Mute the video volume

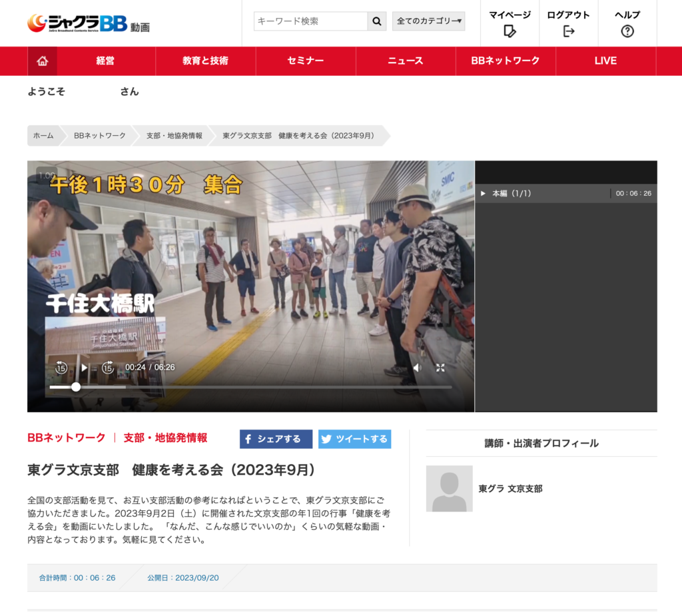click(x=417, y=368)
